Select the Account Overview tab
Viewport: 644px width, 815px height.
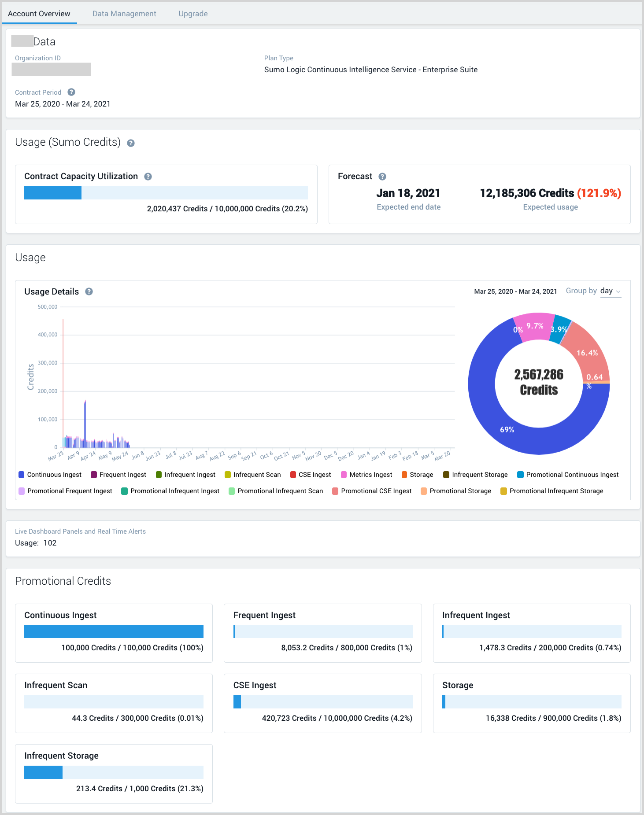(x=39, y=14)
